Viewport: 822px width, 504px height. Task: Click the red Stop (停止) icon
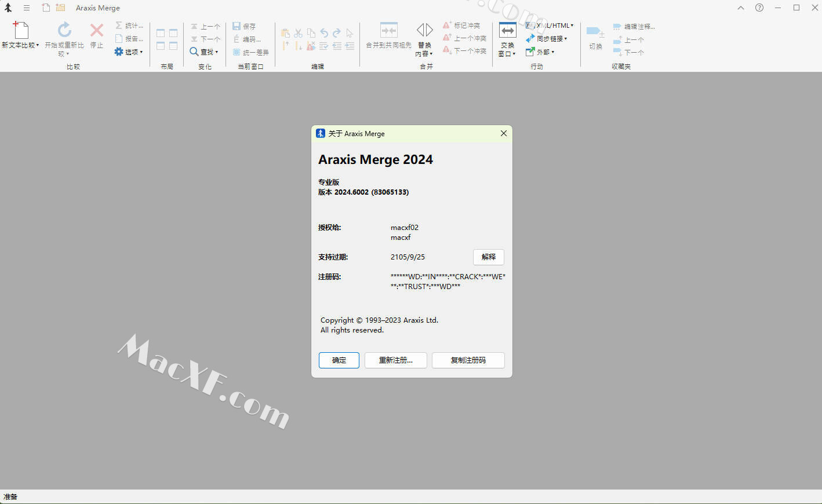[97, 30]
